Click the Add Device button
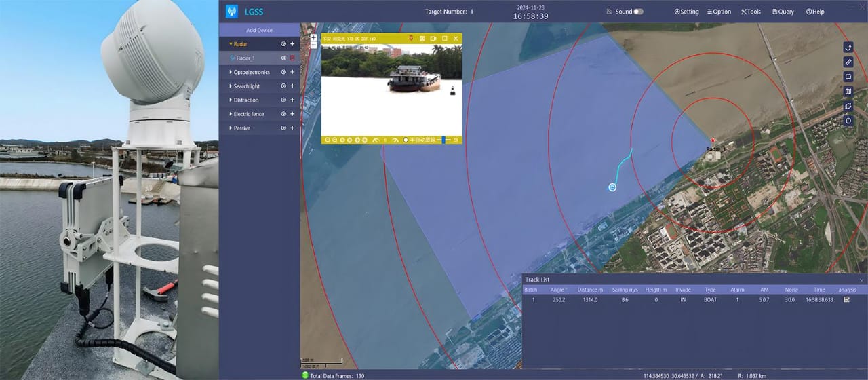 (259, 30)
